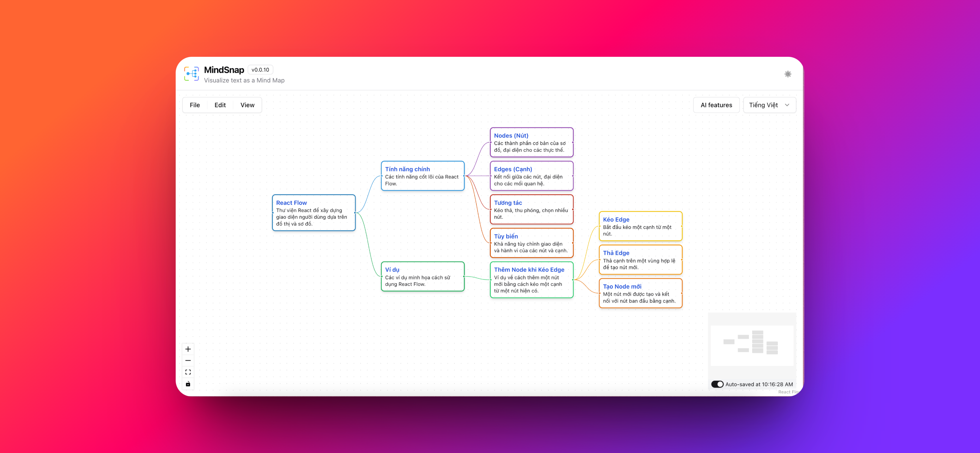Viewport: 980px width, 453px height.
Task: Fit view using the frame icon
Action: tap(188, 372)
